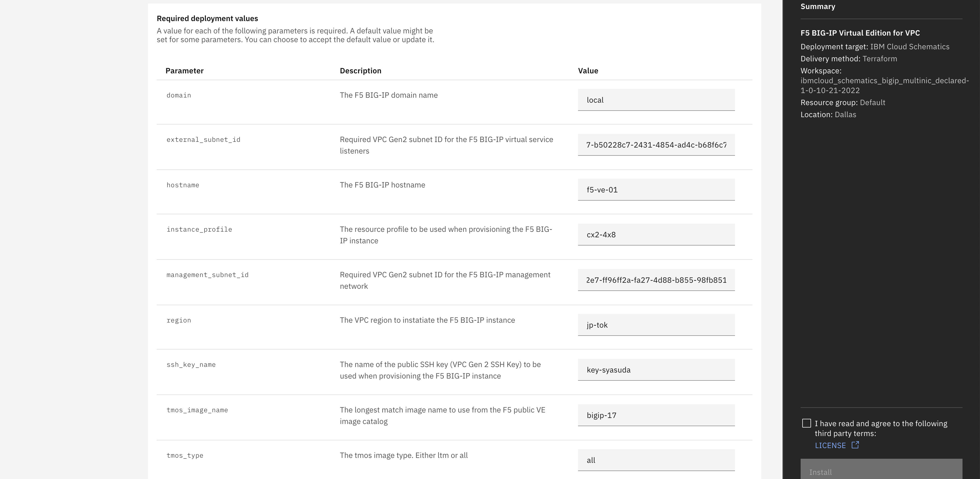This screenshot has width=980, height=479.
Task: Click the hostname field containing f5-ve-01
Action: coord(656,190)
